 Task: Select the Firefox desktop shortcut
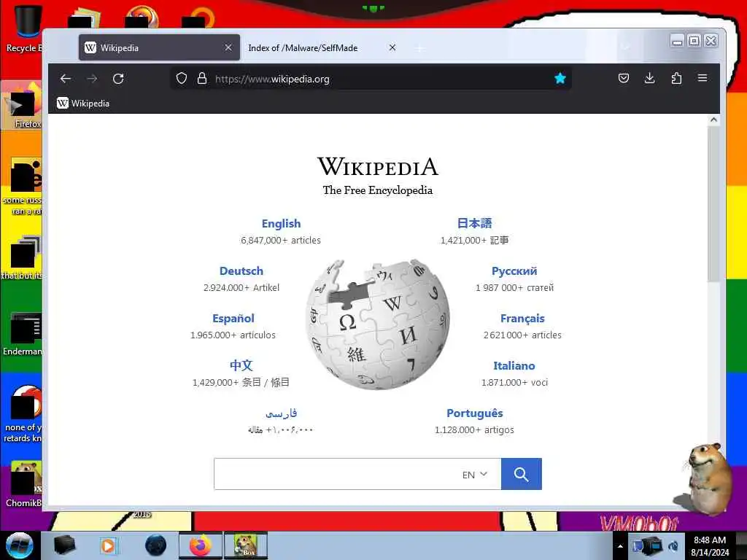click(x=22, y=106)
